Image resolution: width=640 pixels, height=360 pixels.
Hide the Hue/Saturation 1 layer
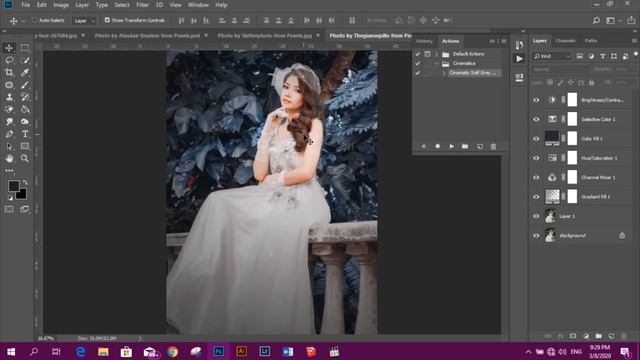coord(536,158)
